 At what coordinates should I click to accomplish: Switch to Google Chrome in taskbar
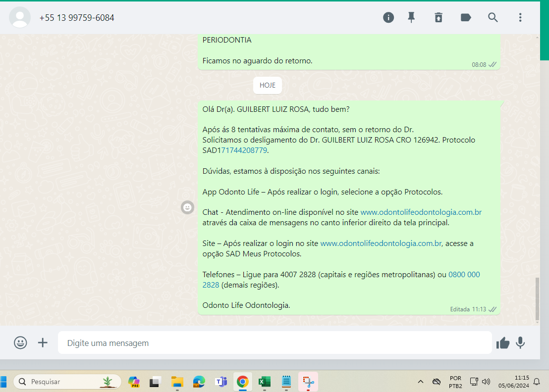[x=243, y=382]
